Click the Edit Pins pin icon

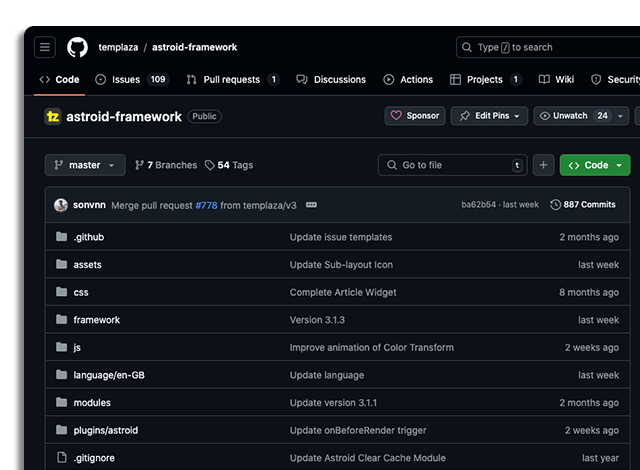click(x=464, y=116)
